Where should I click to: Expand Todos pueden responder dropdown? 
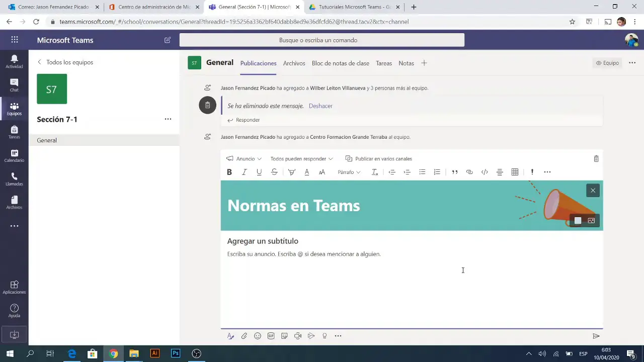[x=301, y=159]
